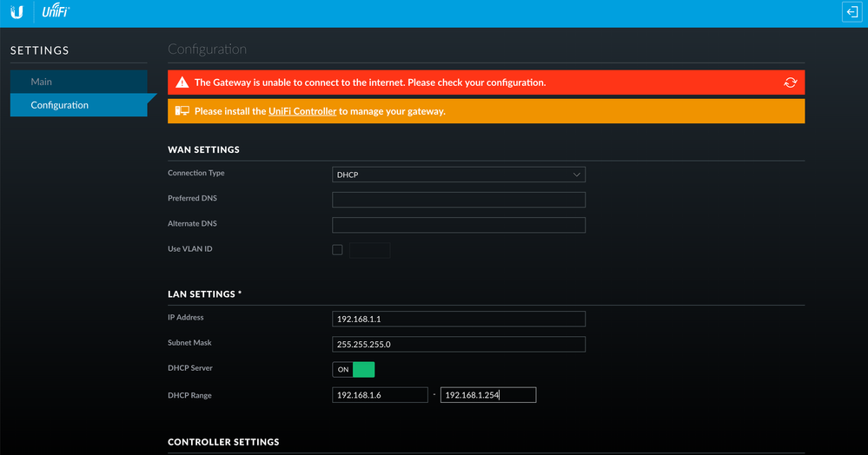Click the LAN SETTINGS heading

pos(204,293)
